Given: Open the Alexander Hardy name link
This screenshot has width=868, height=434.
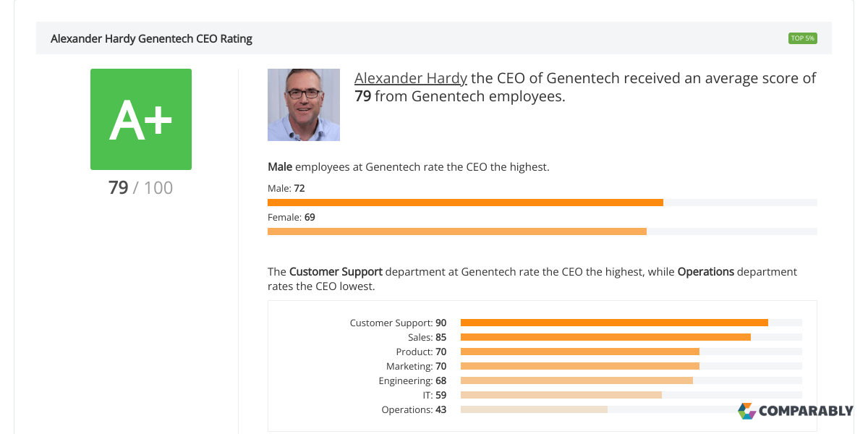Looking at the screenshot, I should tap(411, 78).
